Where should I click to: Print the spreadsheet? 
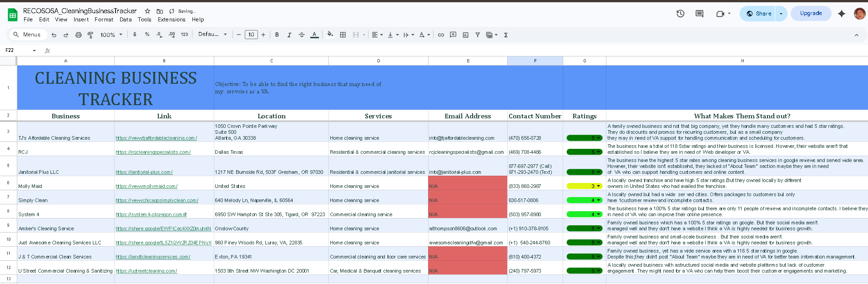pyautogui.click(x=78, y=35)
